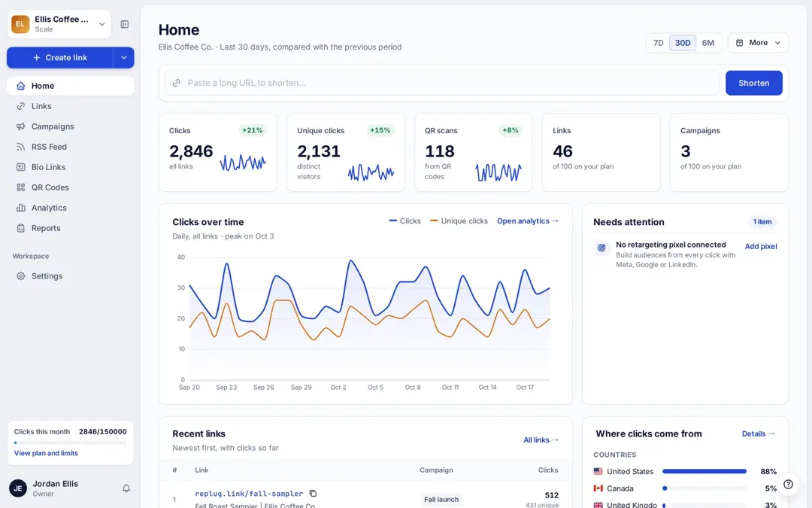Screen dimensions: 812x508
Task: Click the monthly clicks usage progress bar
Action: point(71,443)
